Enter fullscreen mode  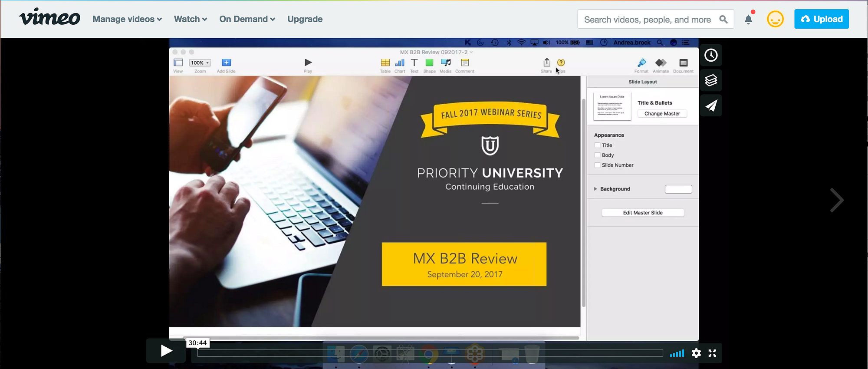point(712,353)
